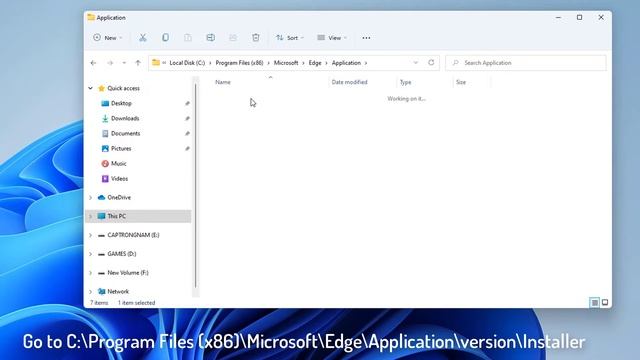Click the Paste icon in toolbar

pyautogui.click(x=188, y=38)
